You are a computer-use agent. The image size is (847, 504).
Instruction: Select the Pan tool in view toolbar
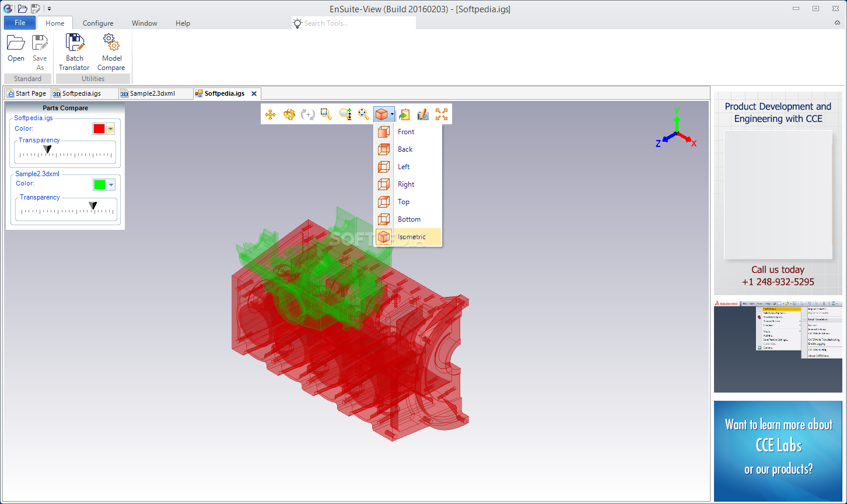point(270,114)
